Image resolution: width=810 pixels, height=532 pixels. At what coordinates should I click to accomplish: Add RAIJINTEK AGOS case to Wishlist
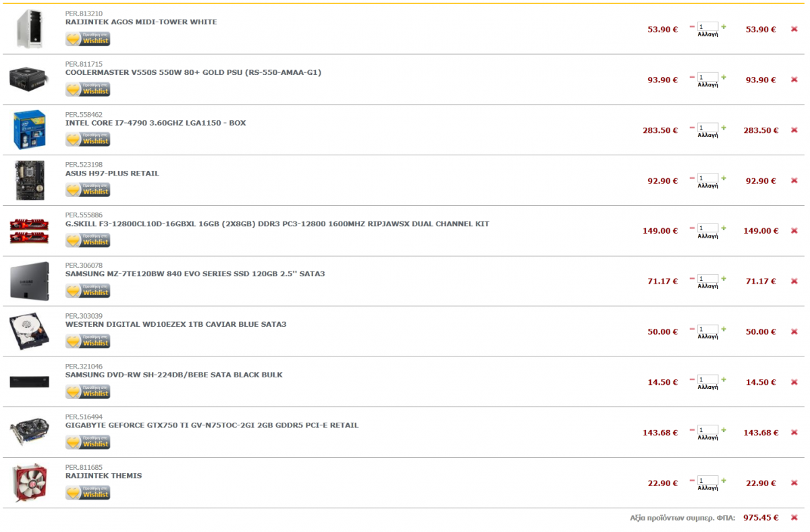[88, 39]
